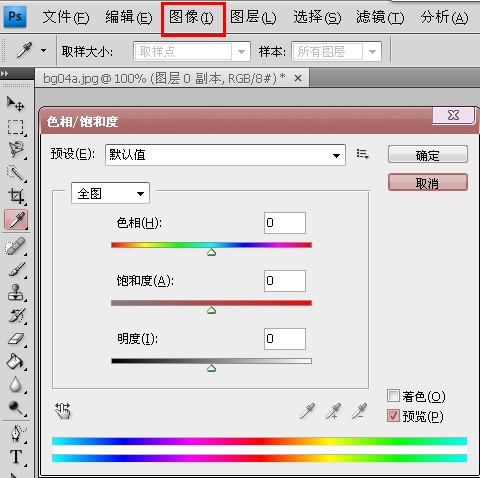The height and width of the screenshot is (478, 480).
Task: Open the 图层 menu
Action: [253, 17]
